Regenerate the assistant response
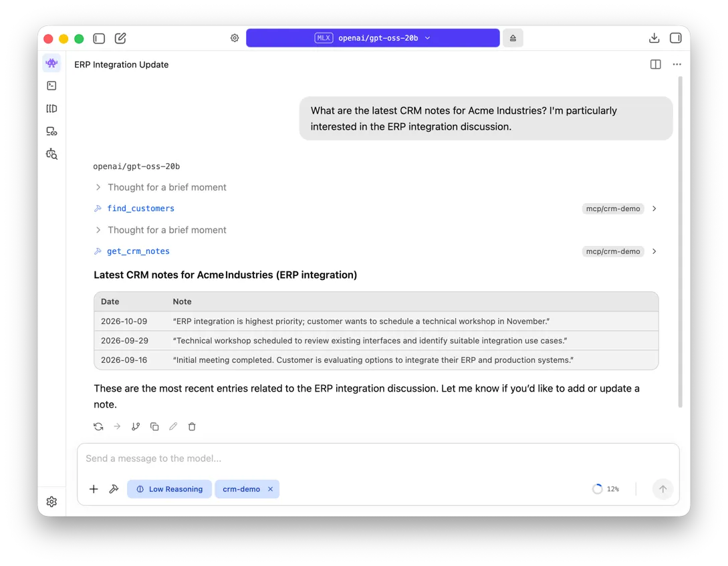This screenshot has height=566, width=728. [x=98, y=427]
